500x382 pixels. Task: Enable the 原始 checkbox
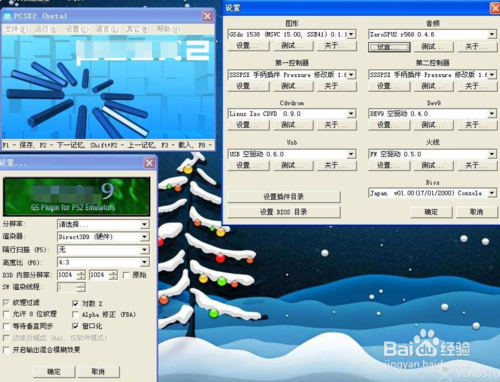coord(126,275)
